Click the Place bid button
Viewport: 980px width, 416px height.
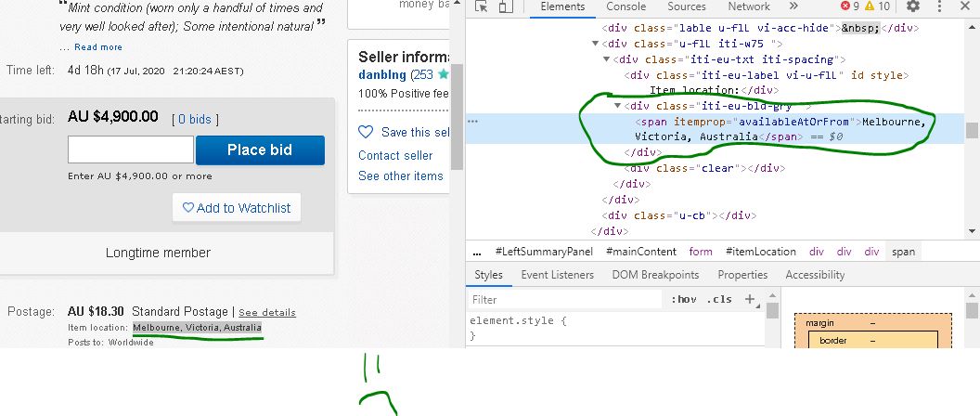(x=260, y=150)
